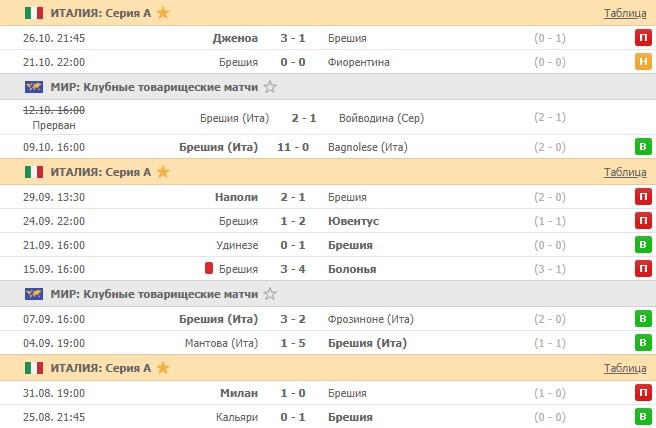Click the red loss badge for Genoa–Brescia match
Image resolution: width=656 pixels, height=428 pixels.
(641, 38)
